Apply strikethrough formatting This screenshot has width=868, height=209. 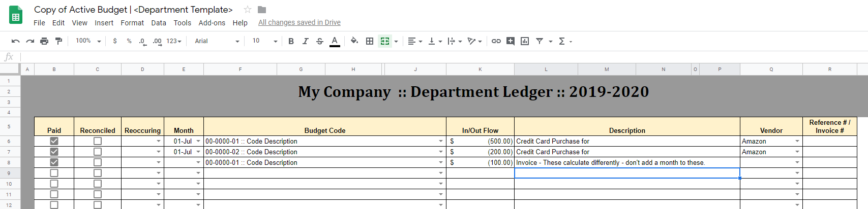[319, 41]
